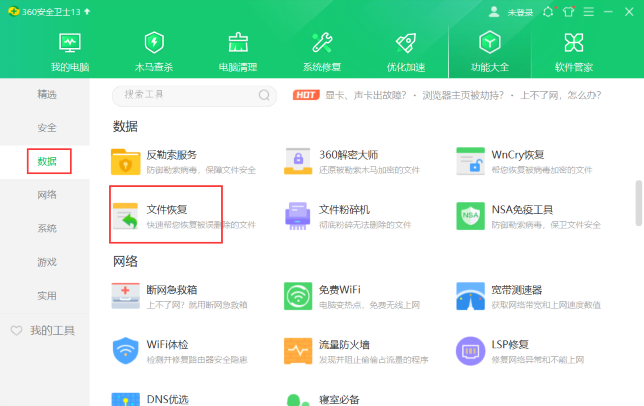
Task: Switch to 木马查杀 tab
Action: (x=154, y=52)
